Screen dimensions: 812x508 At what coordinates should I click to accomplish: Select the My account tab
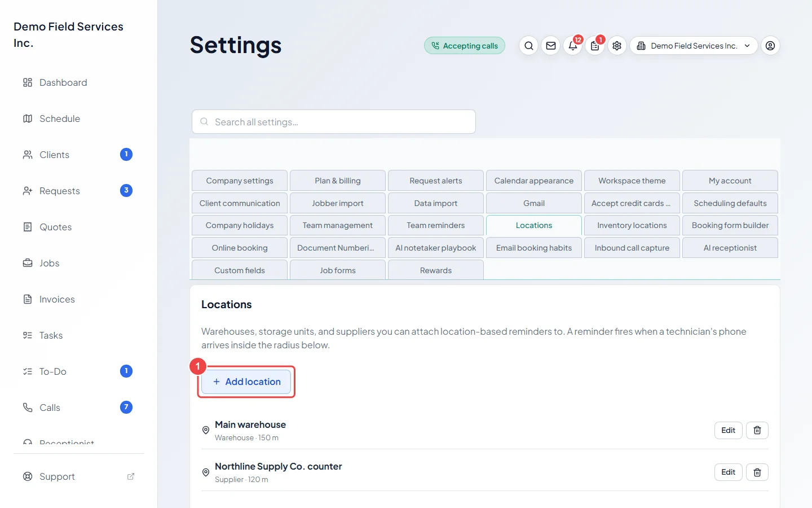tap(730, 181)
